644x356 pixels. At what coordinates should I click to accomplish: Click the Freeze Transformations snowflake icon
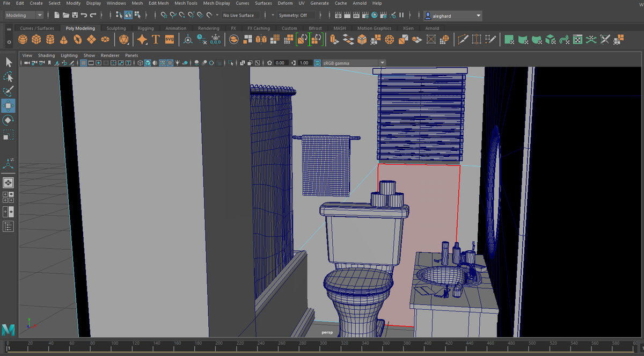(215, 39)
